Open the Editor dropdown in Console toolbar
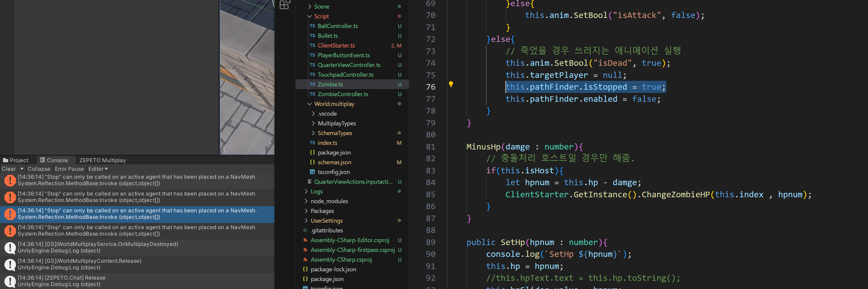 click(98, 169)
